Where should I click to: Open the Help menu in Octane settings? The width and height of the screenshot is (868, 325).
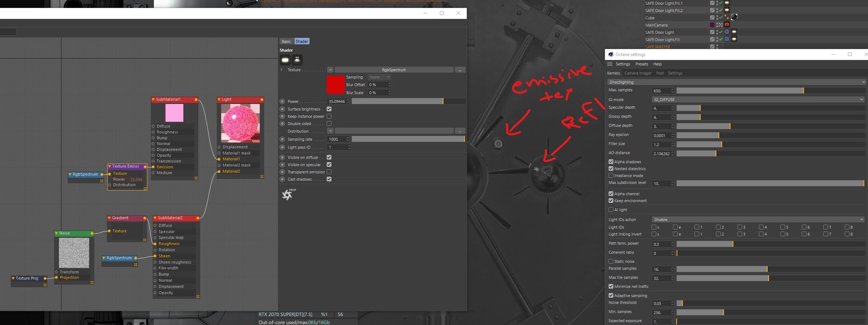point(657,64)
